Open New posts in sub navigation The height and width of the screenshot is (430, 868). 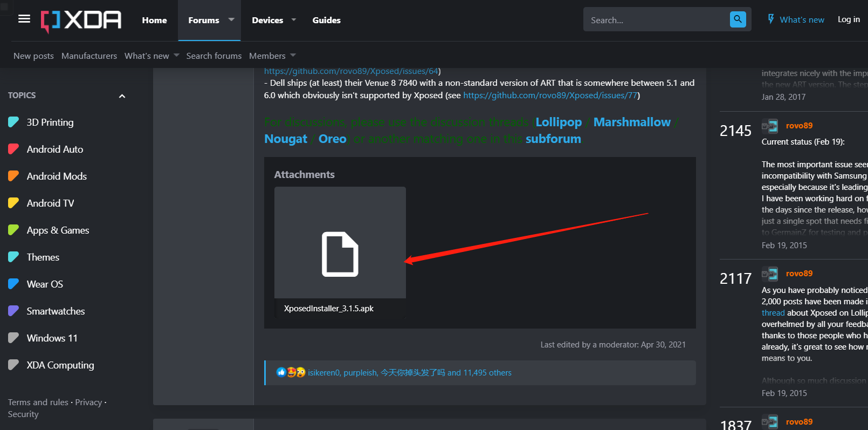click(x=33, y=56)
